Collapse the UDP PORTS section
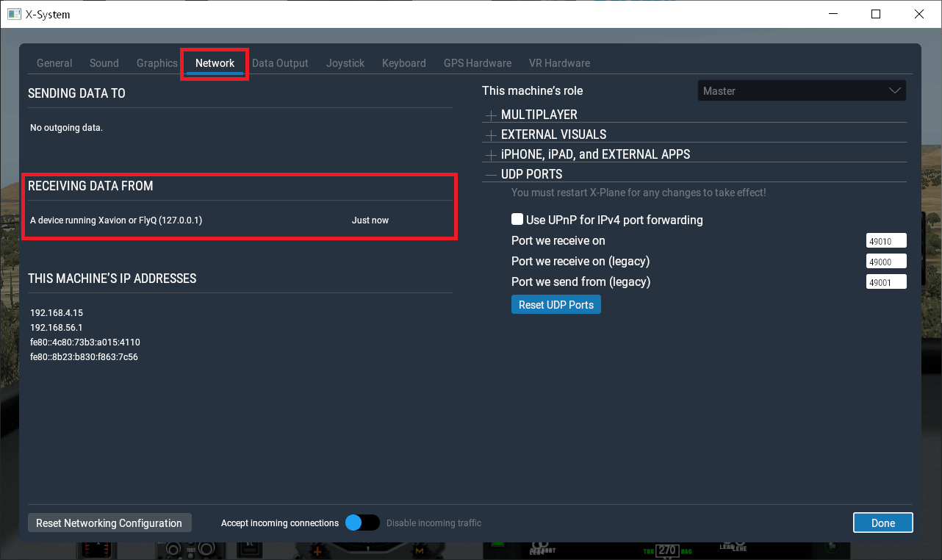This screenshot has height=560, width=942. click(x=491, y=175)
